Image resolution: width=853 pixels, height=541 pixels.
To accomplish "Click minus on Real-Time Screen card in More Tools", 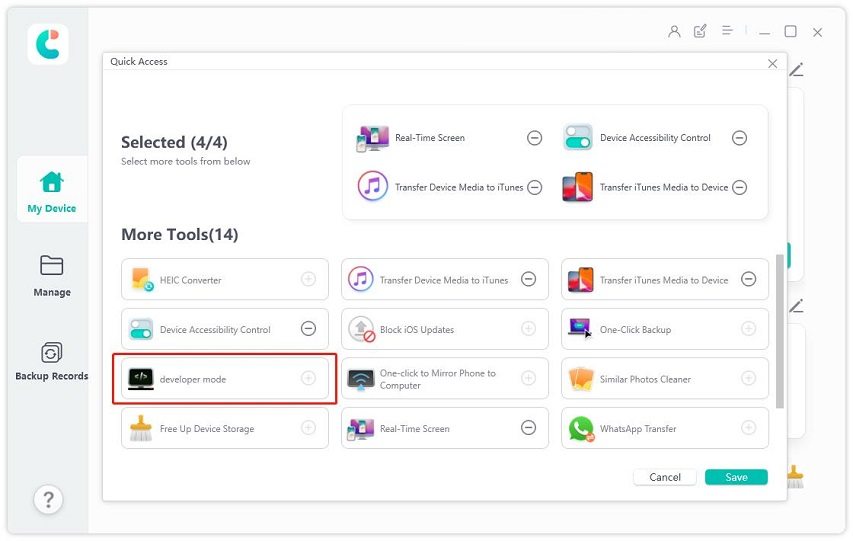I will (x=528, y=428).
